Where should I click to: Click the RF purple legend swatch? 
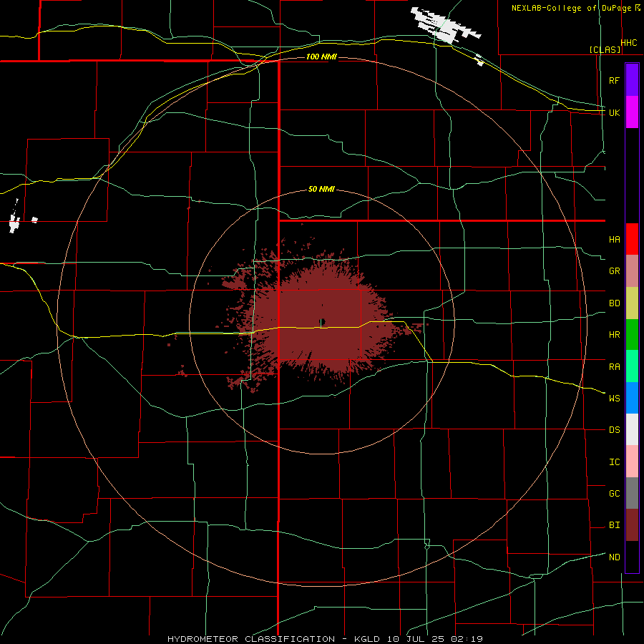click(632, 80)
